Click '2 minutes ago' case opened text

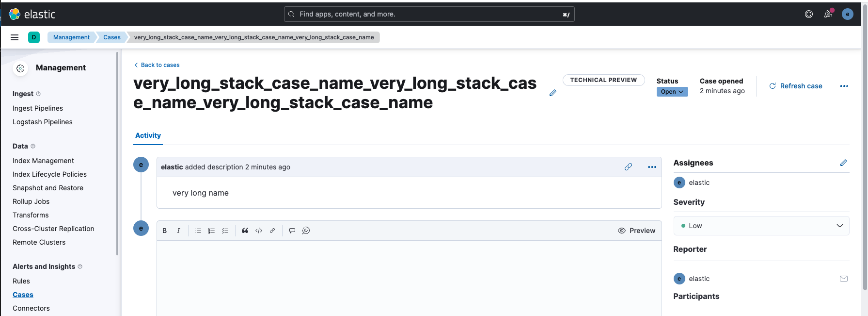tap(722, 91)
